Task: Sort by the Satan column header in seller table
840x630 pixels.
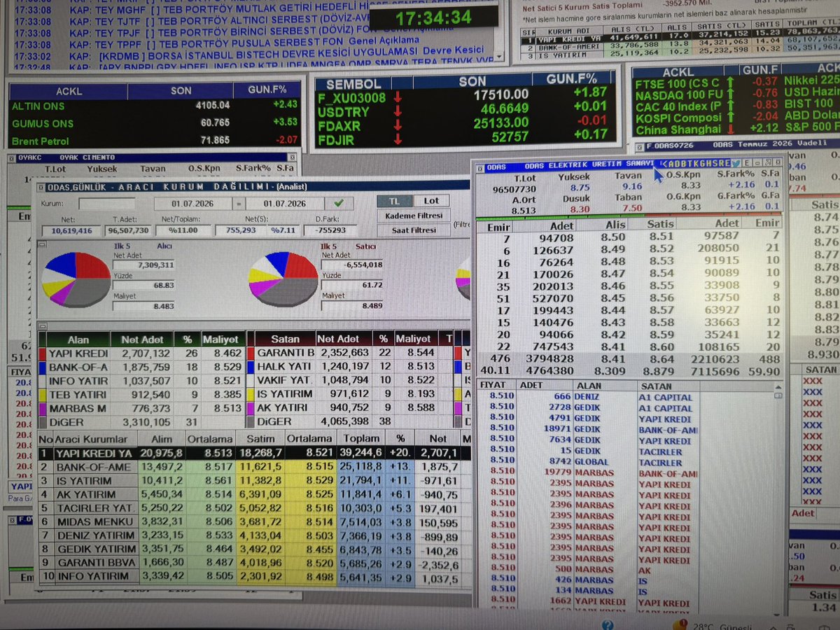Action: [x=285, y=339]
